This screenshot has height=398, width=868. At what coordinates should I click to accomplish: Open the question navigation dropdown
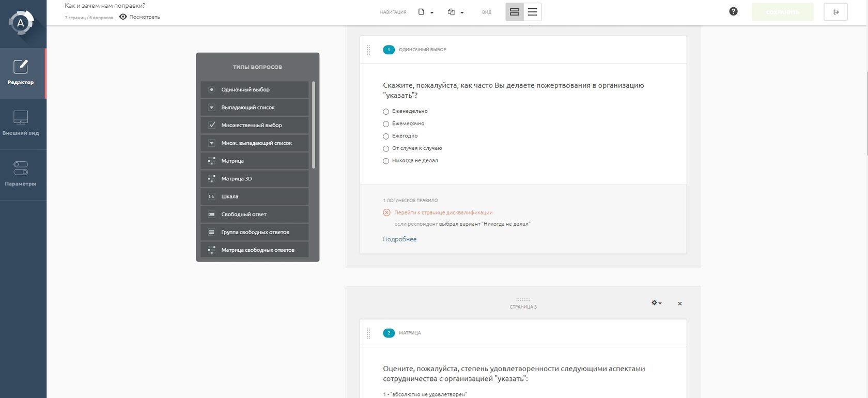click(456, 12)
